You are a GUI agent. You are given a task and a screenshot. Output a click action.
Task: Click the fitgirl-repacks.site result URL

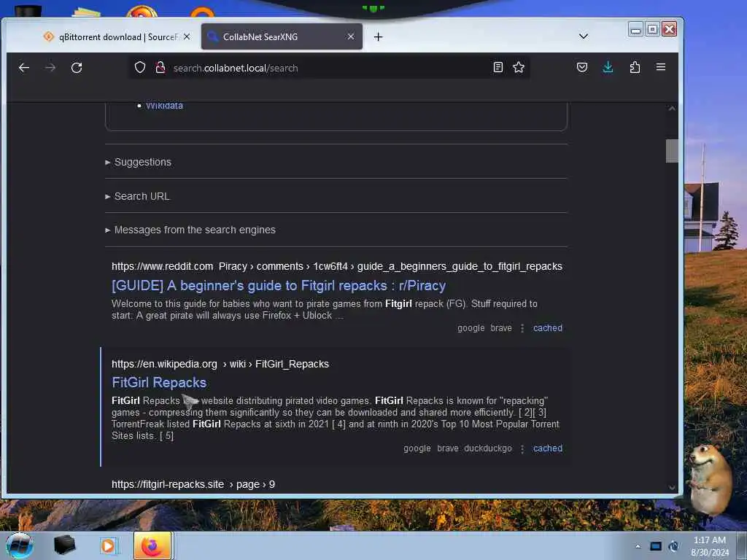[x=193, y=484]
